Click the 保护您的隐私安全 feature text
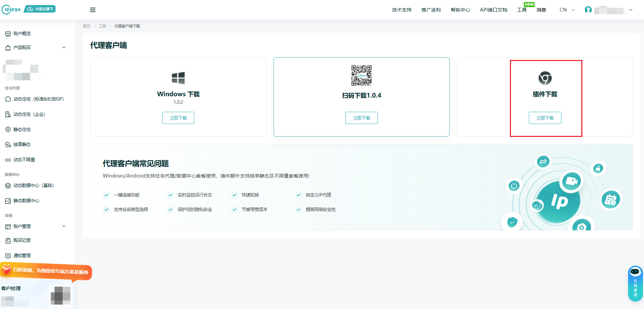Image resolution: width=644 pixels, height=309 pixels. 195,209
